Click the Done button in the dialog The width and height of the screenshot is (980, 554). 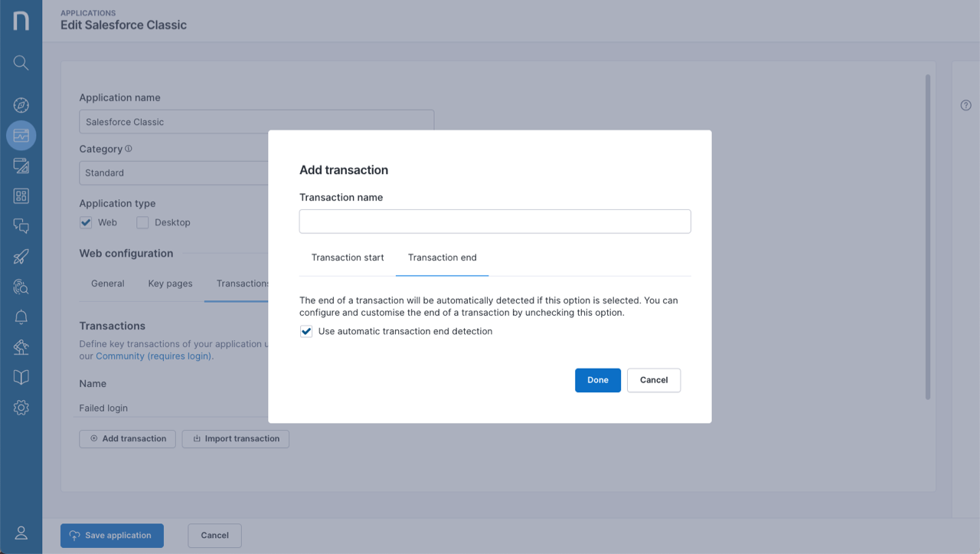click(597, 380)
